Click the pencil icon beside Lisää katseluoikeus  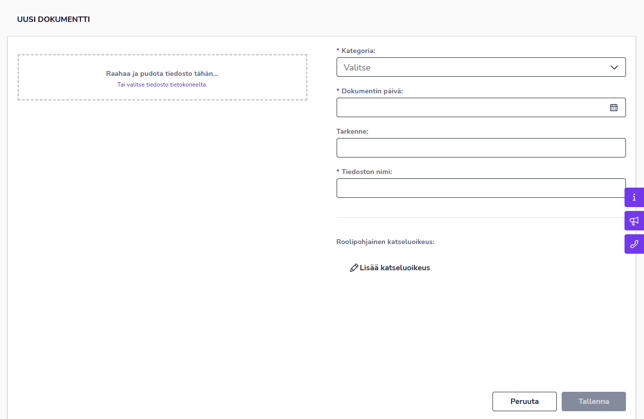coord(354,268)
